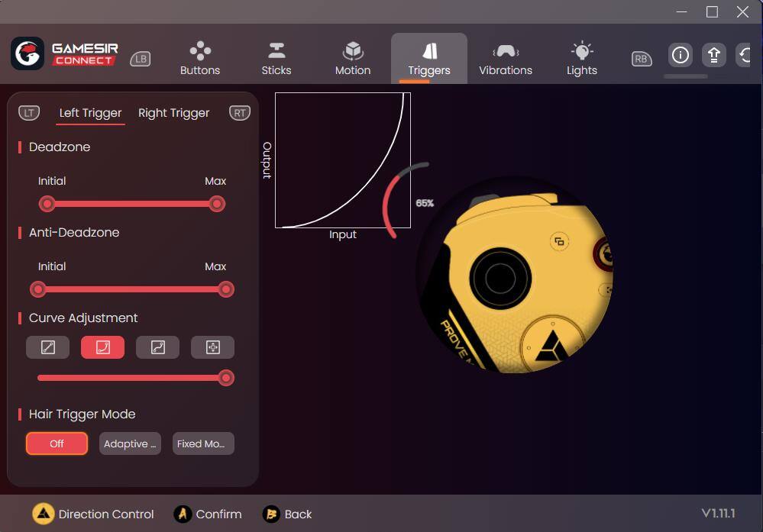
Task: Click Deadzone Initial slider handle
Action: coord(47,204)
